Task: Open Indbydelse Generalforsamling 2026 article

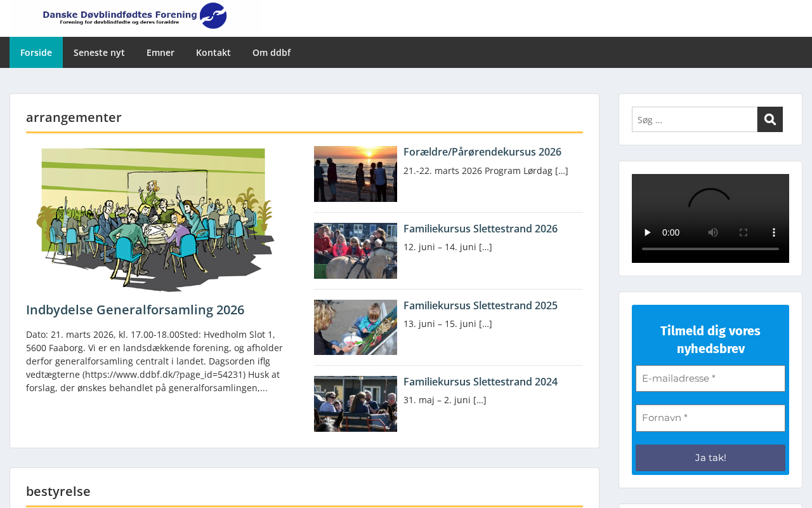Action: 135,310
